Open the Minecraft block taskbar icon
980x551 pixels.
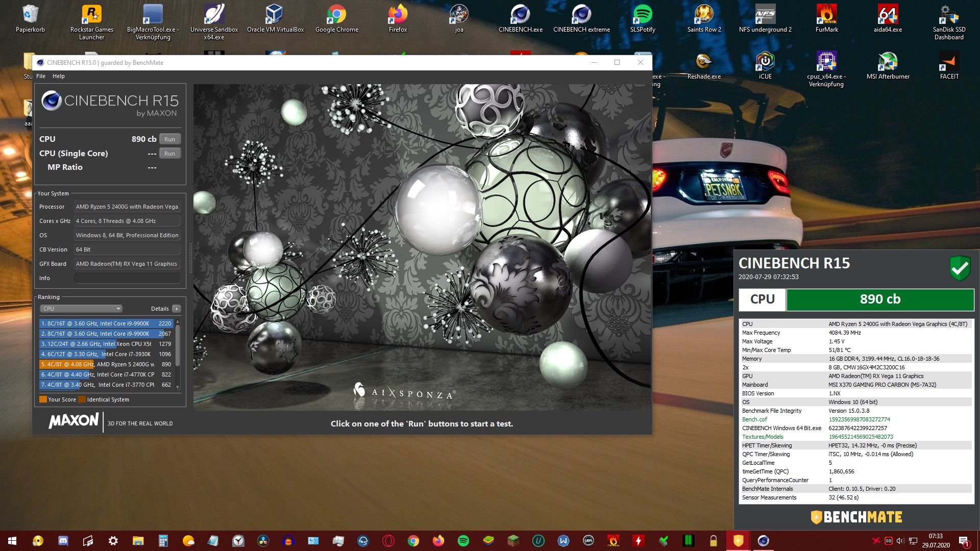point(513,541)
